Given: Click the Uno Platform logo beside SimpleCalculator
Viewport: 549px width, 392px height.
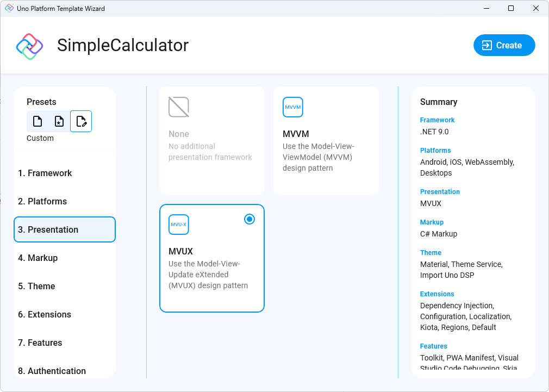Looking at the screenshot, I should click(x=29, y=45).
